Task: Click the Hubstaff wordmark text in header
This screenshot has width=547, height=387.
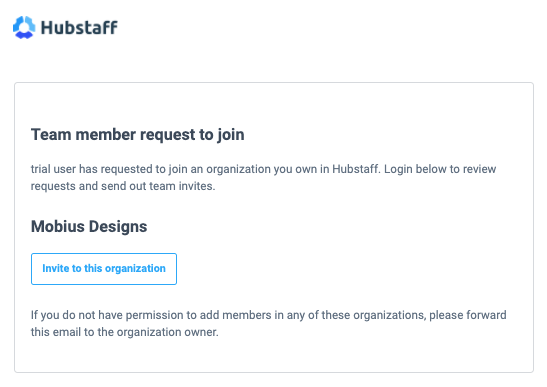Action: 79,28
